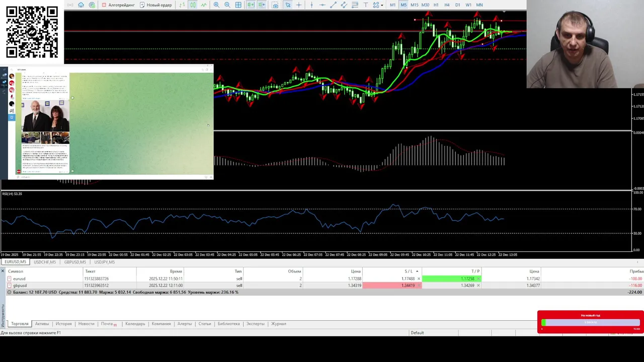Zoom out on the chart
The width and height of the screenshot is (644, 362).
227,5
